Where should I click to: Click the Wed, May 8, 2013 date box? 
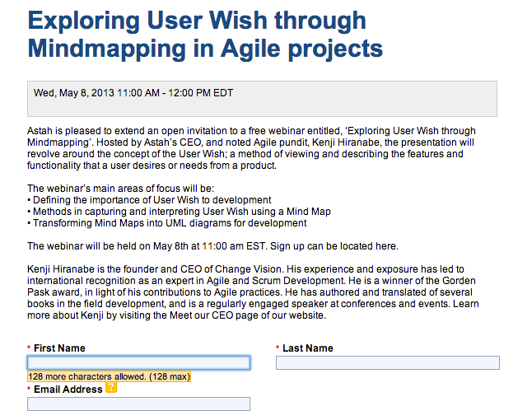[x=262, y=98]
